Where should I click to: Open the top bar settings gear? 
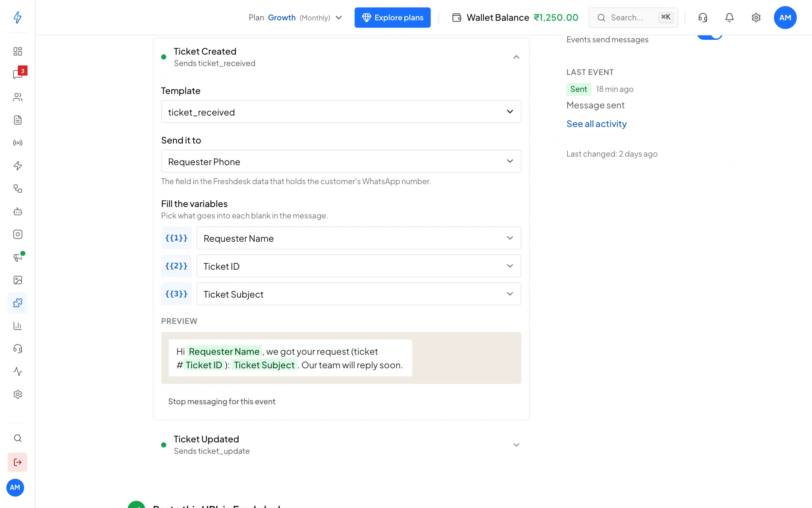click(x=756, y=17)
